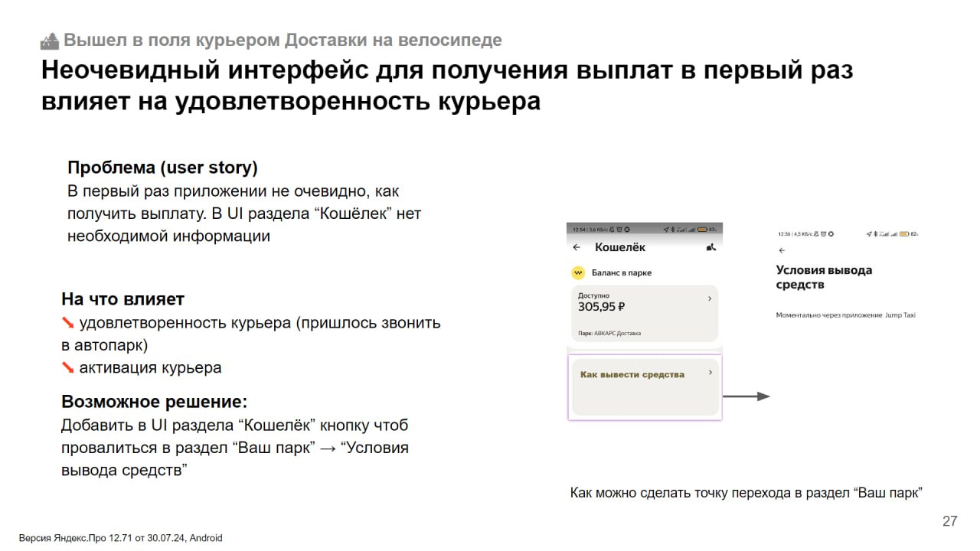Click the mountain emoji icon in slide header
The width and height of the screenshot is (980, 551).
(50, 41)
